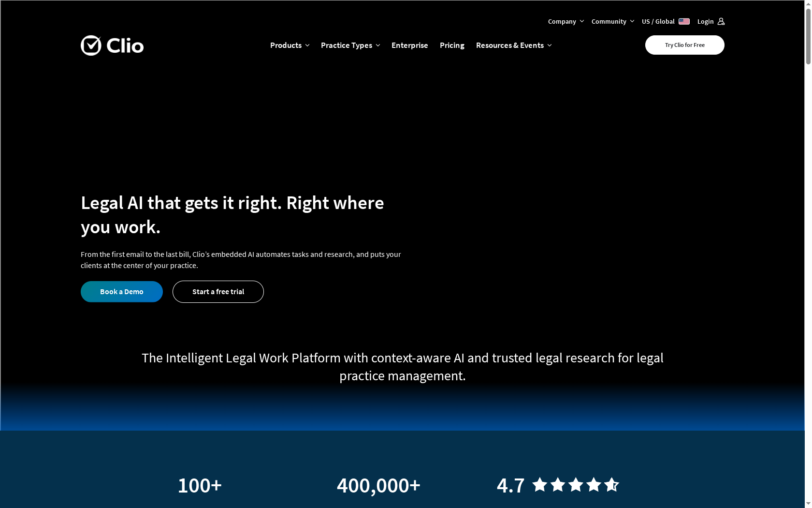Click the vertical scrollbar track
This screenshot has width=812, height=508.
pyautogui.click(x=808, y=242)
